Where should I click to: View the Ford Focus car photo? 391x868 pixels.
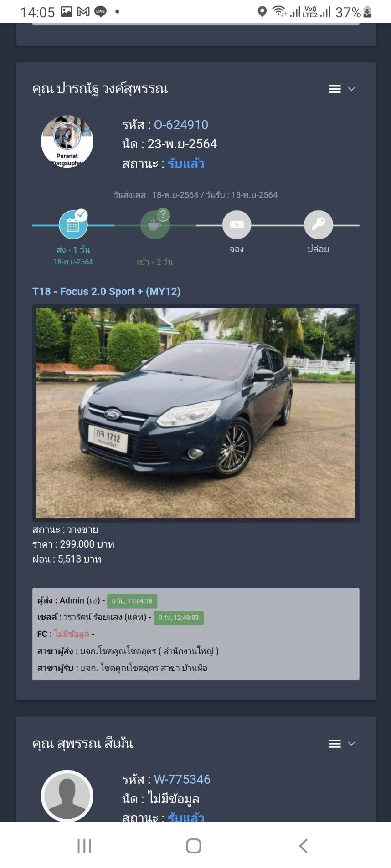196,413
